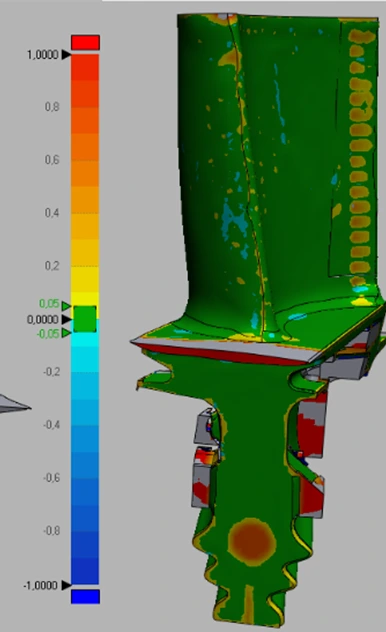Click the 1,0000 scale value text

[x=43, y=55]
